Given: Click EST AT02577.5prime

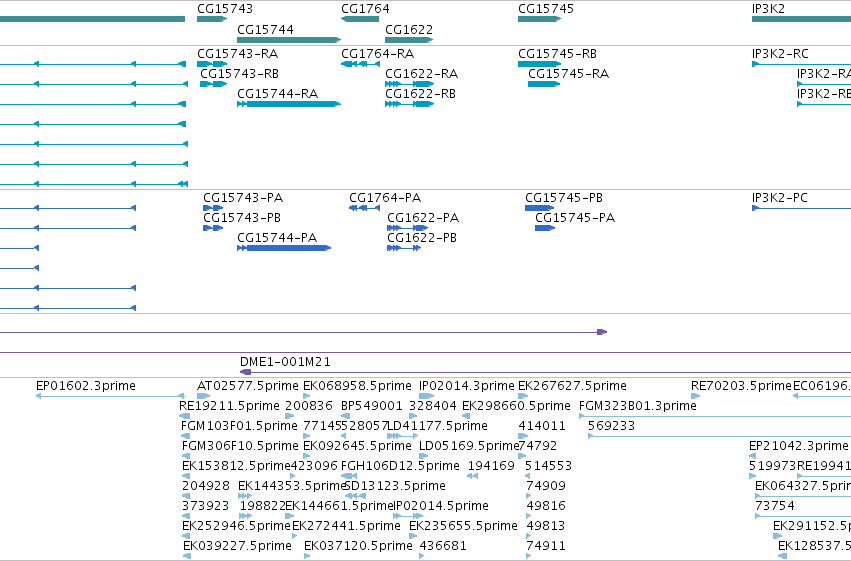Looking at the screenshot, I should (247, 386).
